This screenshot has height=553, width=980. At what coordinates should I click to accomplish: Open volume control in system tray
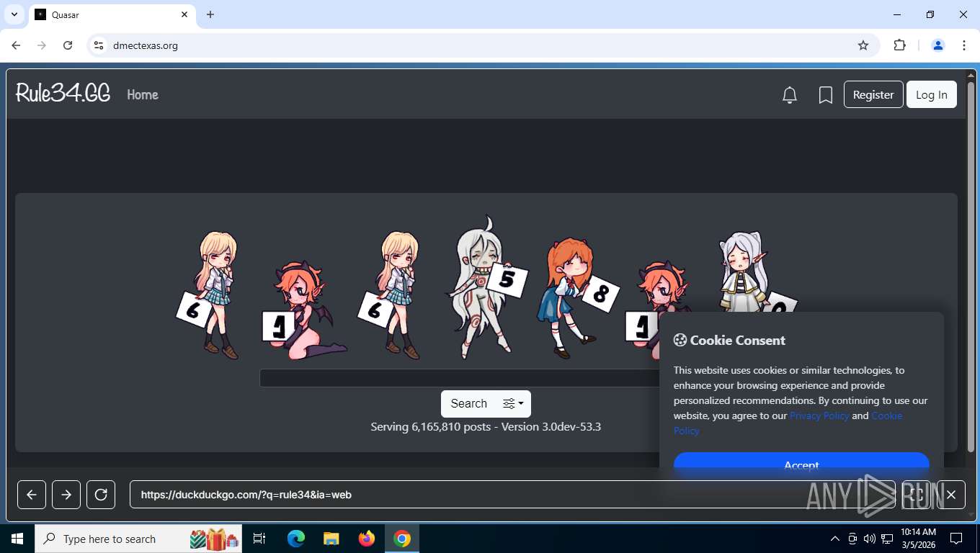(x=870, y=539)
